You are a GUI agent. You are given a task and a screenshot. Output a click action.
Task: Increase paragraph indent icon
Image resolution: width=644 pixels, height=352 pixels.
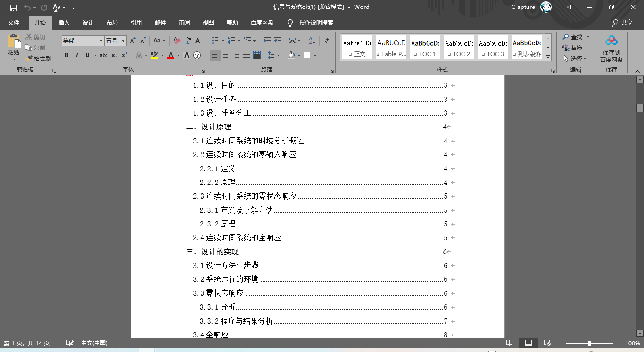[x=278, y=41]
